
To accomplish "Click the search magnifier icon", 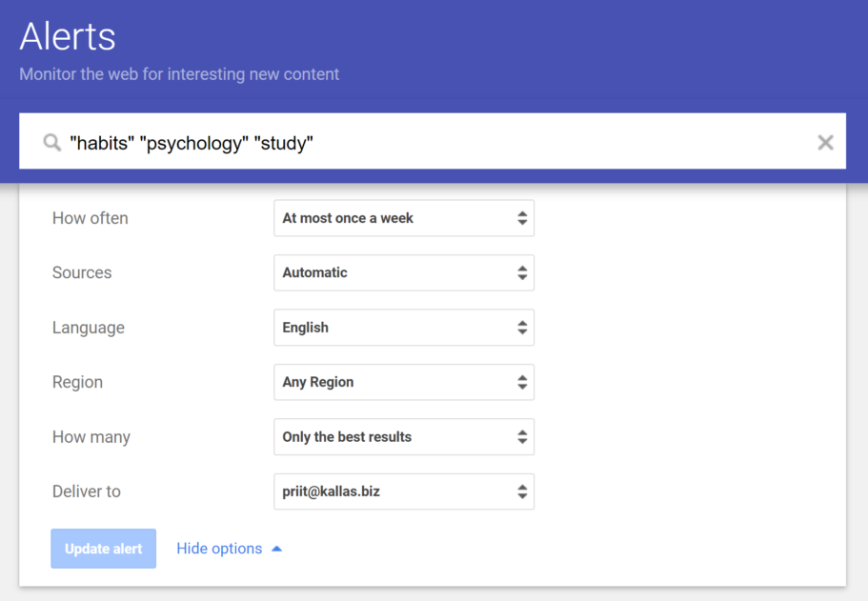I will click(x=52, y=142).
